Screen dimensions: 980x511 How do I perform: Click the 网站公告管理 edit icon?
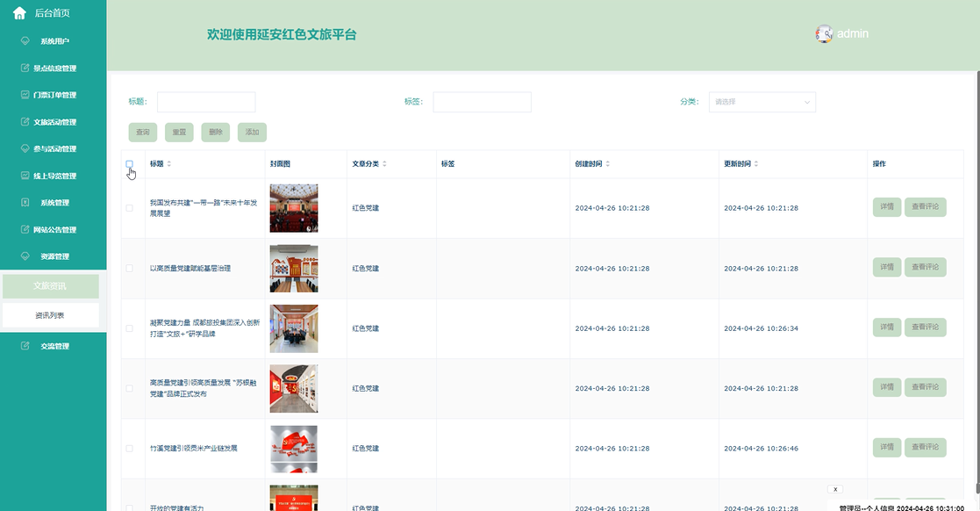[25, 229]
